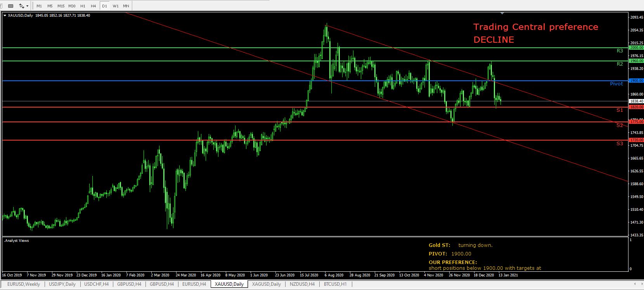Switch to M15 timeframe
The height and width of the screenshot is (290, 644).
point(61,6)
